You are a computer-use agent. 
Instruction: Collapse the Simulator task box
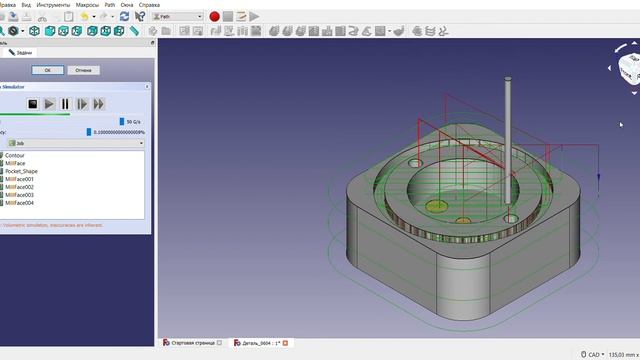pyautogui.click(x=147, y=87)
